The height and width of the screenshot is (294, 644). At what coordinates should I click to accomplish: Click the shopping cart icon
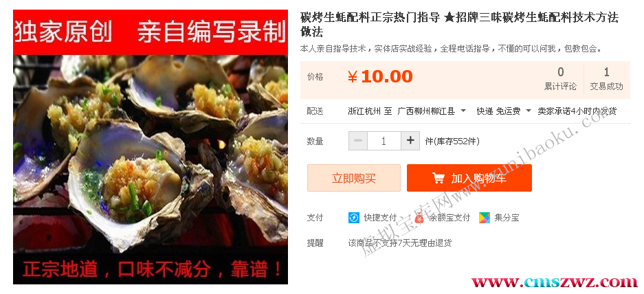point(438,178)
